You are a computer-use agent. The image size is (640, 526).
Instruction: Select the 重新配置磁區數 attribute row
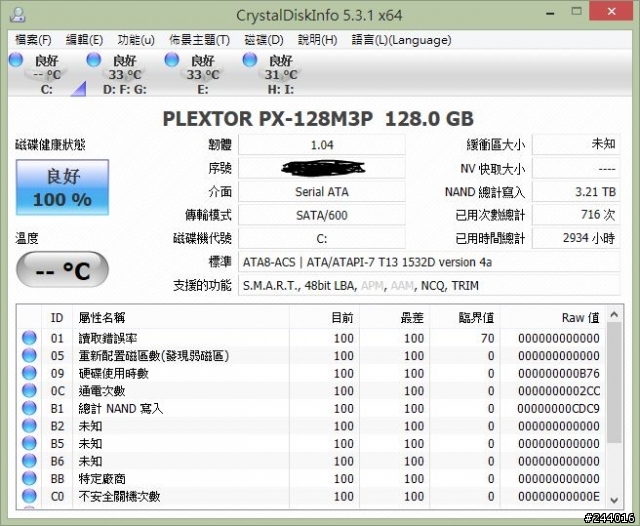[311, 355]
